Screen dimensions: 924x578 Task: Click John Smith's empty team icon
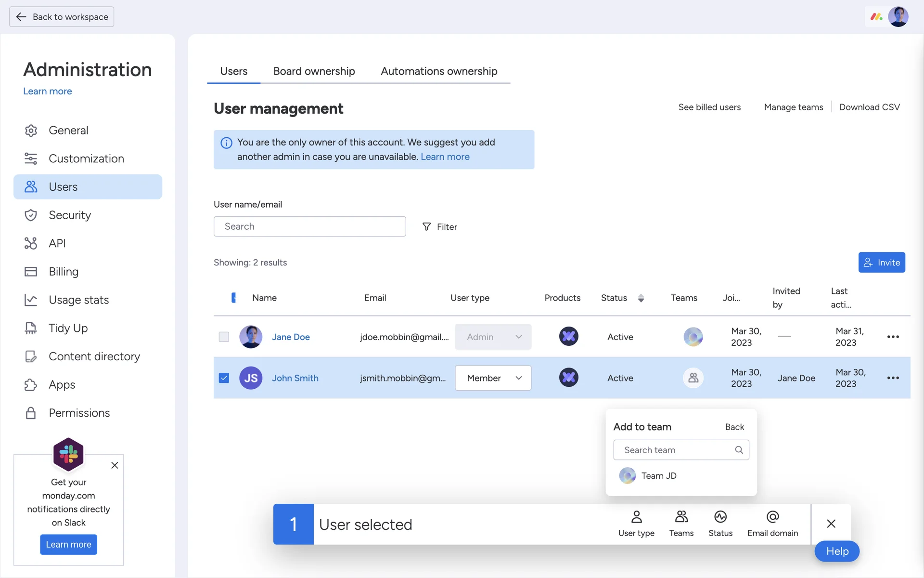[x=693, y=378]
